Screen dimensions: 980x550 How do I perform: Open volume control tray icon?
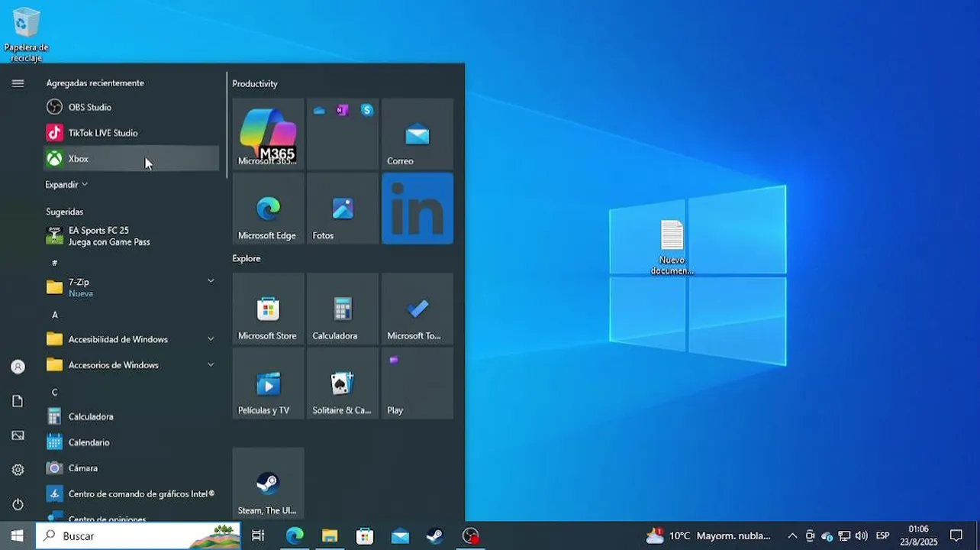tap(862, 536)
